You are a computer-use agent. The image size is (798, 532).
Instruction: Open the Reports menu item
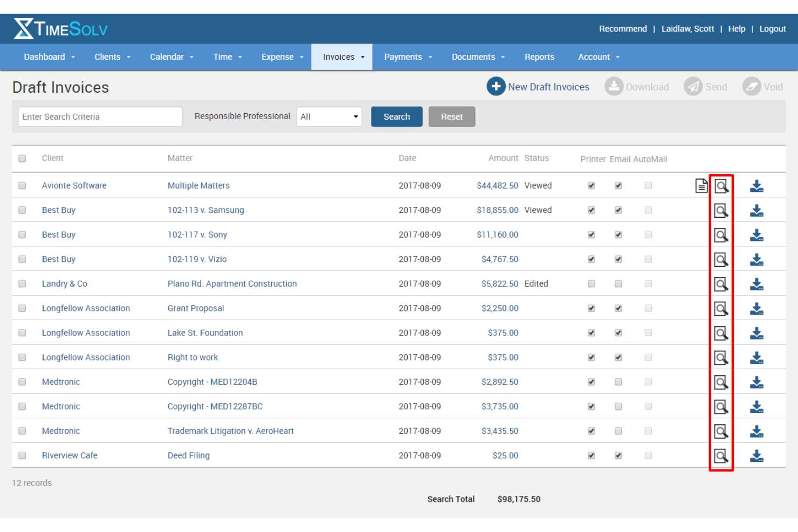(x=539, y=57)
